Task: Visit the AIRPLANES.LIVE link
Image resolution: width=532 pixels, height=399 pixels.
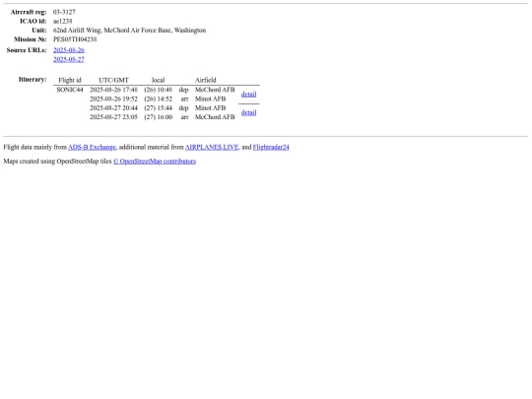Action: coord(212,147)
